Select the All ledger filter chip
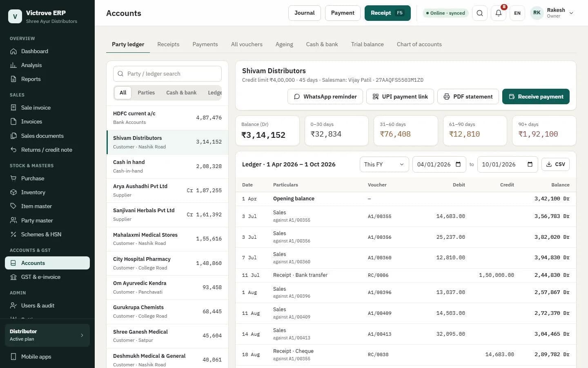 [123, 93]
